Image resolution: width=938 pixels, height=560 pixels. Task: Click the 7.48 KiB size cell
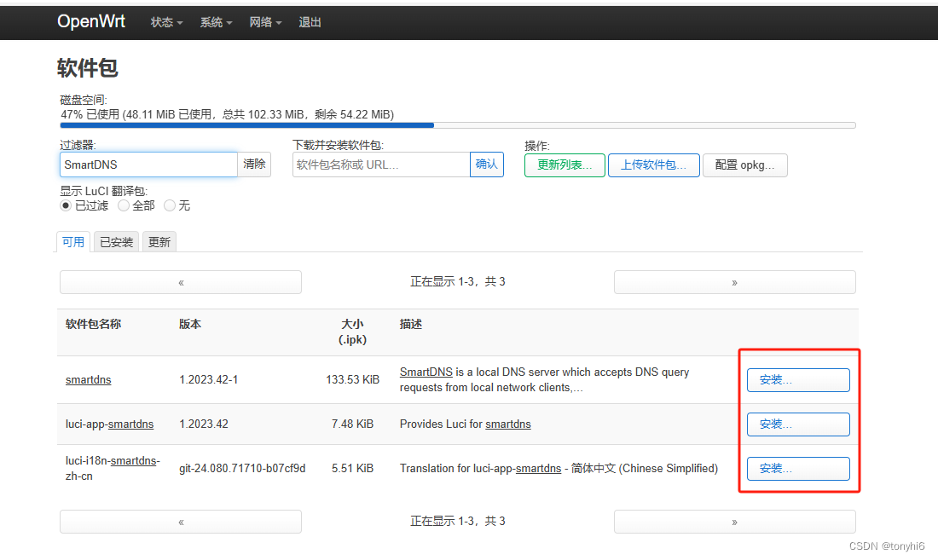[353, 424]
